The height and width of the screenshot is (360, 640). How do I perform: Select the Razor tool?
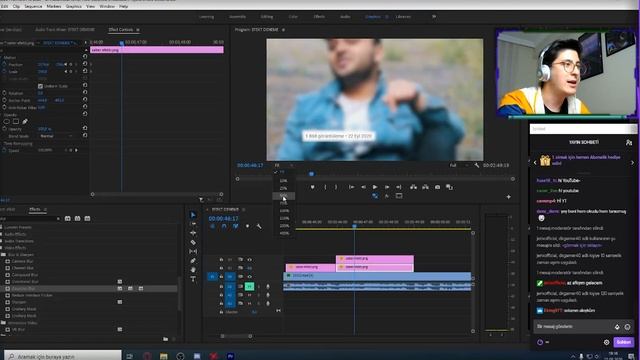(x=193, y=242)
